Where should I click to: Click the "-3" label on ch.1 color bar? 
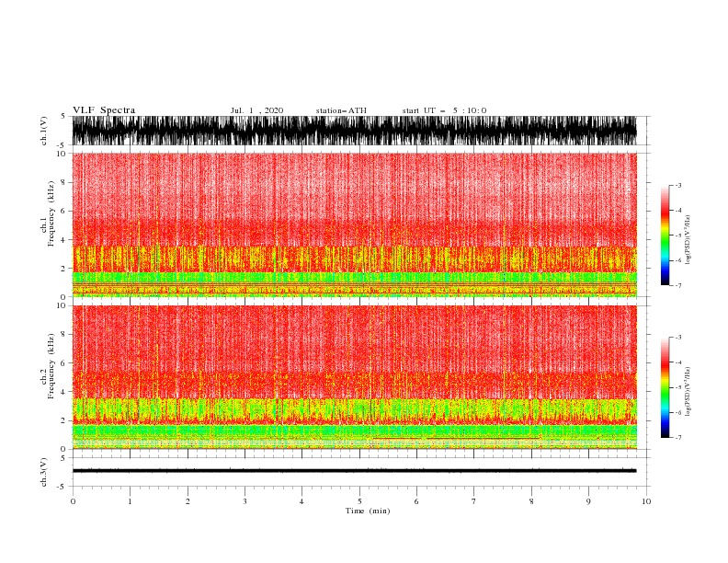(x=677, y=185)
